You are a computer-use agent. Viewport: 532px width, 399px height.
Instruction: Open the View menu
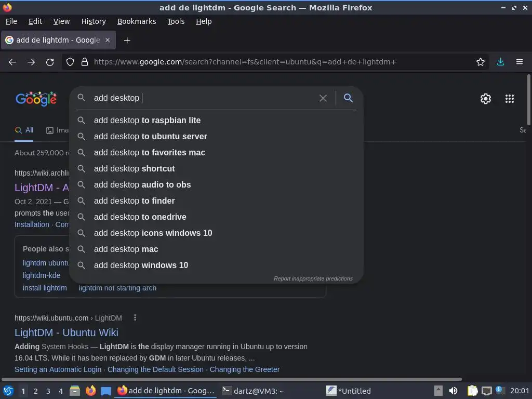(61, 21)
